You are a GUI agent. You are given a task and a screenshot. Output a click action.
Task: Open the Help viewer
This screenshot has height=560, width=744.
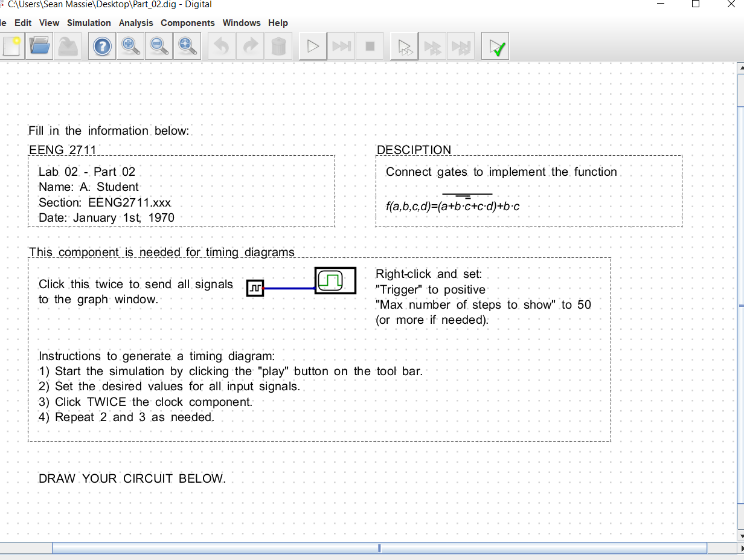click(101, 45)
